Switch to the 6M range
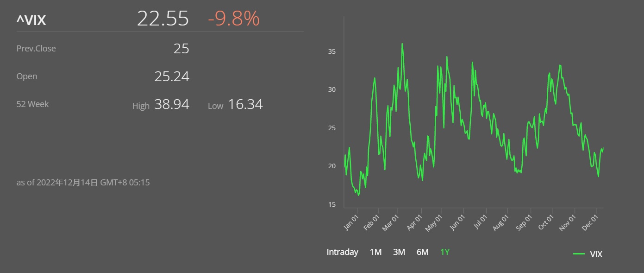The height and width of the screenshot is (273, 644). coord(422,252)
